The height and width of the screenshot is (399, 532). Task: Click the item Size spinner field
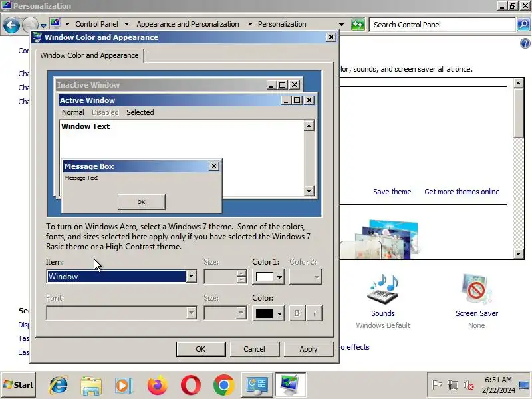pyautogui.click(x=221, y=277)
